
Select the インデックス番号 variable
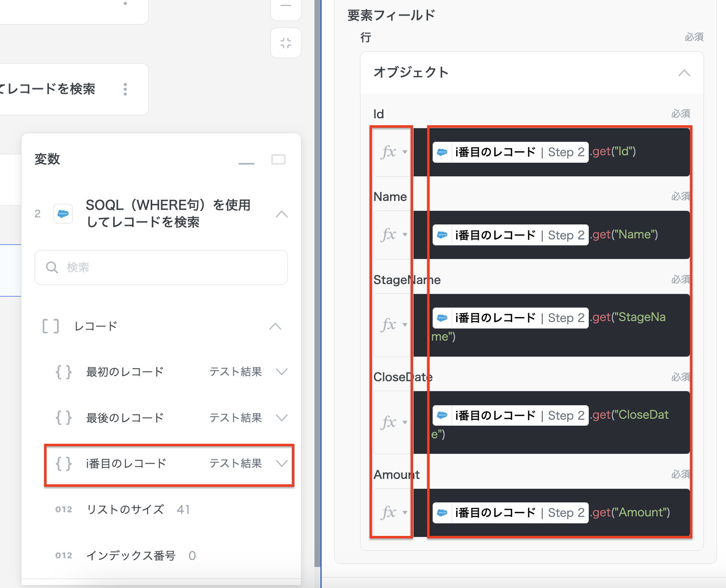[131, 555]
